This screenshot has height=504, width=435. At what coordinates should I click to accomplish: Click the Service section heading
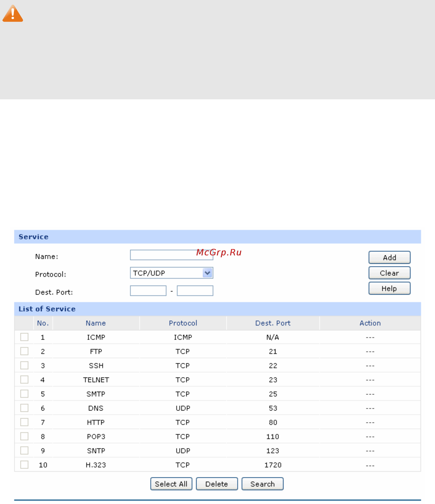(x=34, y=237)
